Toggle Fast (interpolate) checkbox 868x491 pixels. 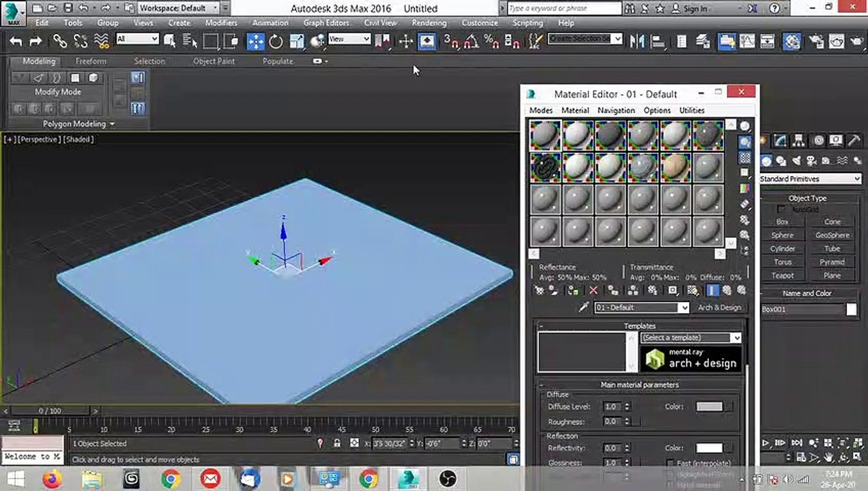670,463
